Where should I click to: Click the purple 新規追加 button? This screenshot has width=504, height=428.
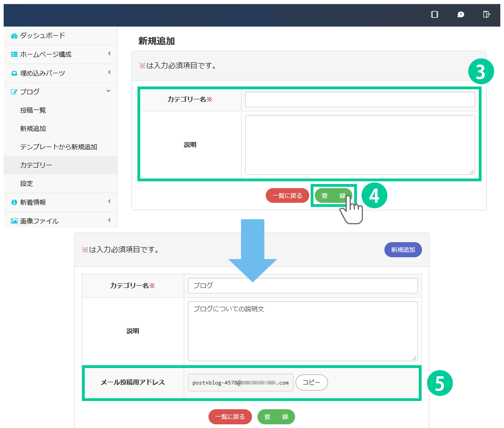[403, 250]
